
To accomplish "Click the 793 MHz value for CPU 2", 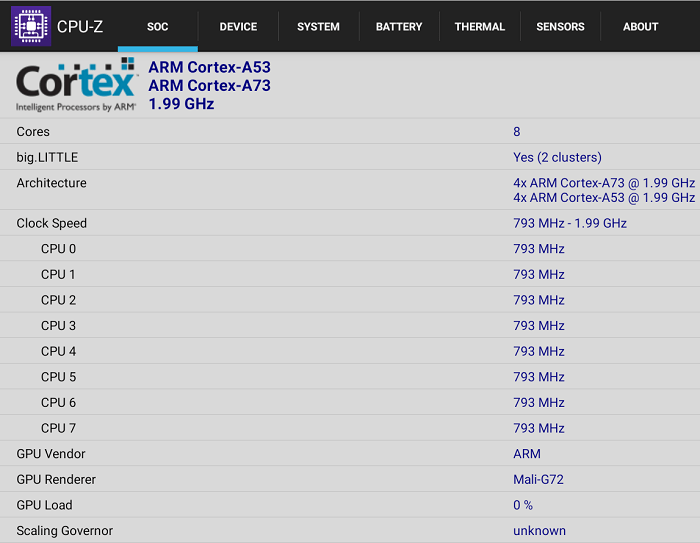I will tap(539, 300).
